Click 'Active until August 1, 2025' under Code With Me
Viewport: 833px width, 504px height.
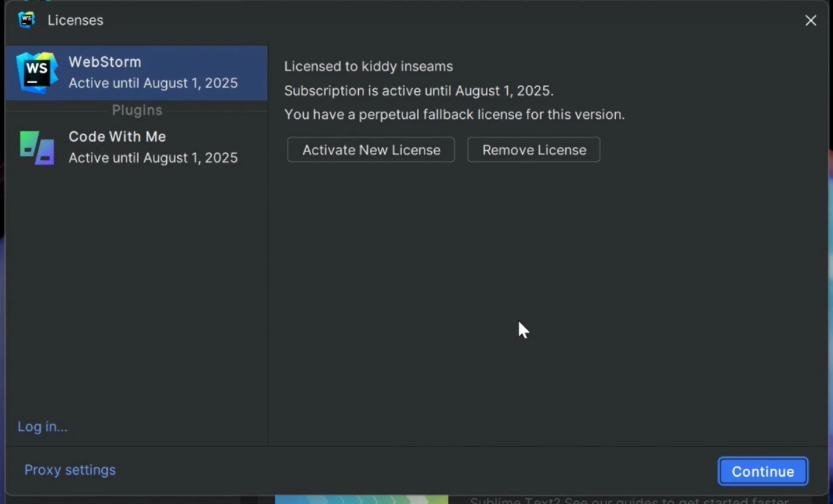click(x=153, y=157)
